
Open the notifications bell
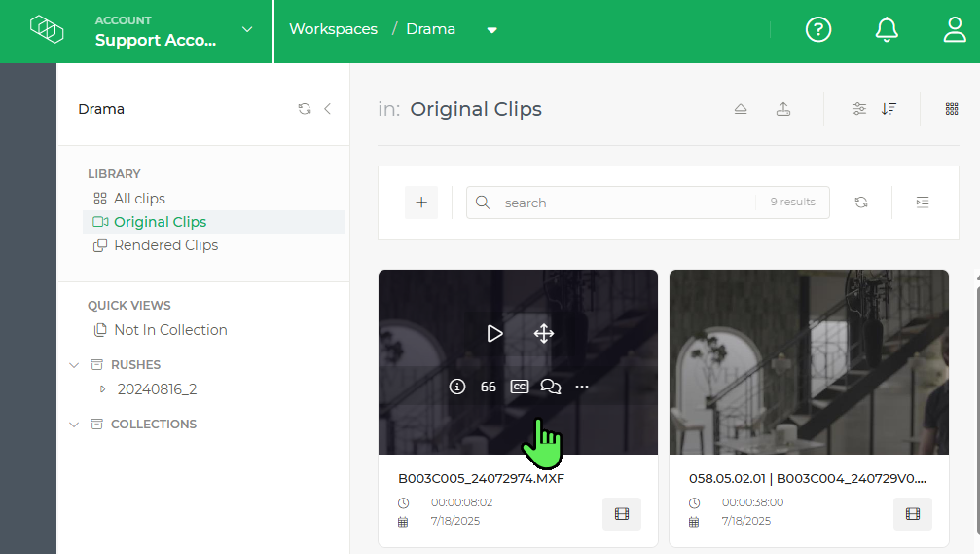pyautogui.click(x=887, y=29)
